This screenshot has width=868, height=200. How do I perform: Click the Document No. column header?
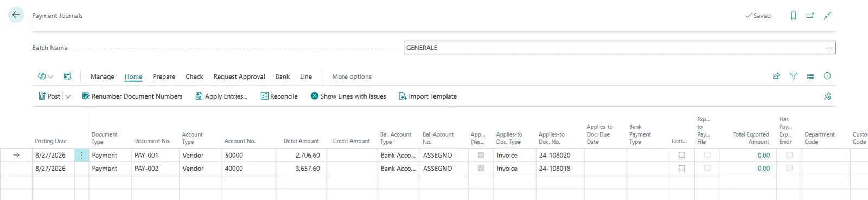152,141
